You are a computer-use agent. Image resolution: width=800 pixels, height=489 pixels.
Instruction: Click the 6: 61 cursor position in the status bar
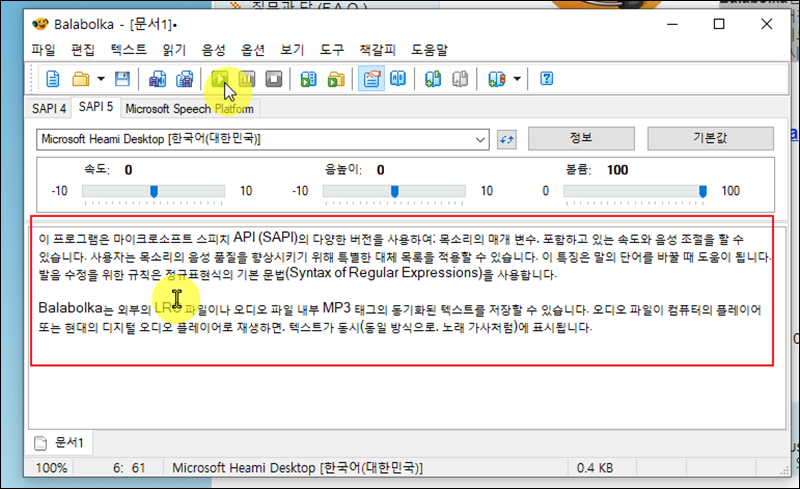(x=129, y=468)
